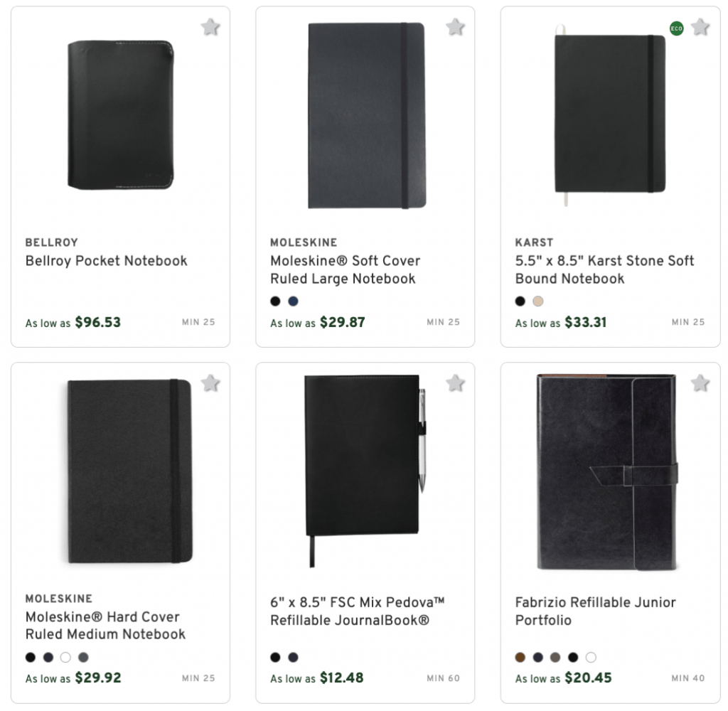Click the favorite star on Karst Stone Notebook
Screen dimensions: 728x711
pos(701,27)
